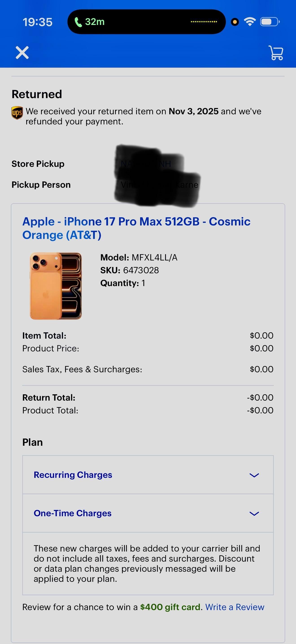
Task: Tap the SKU number 6473028
Action: tap(141, 270)
